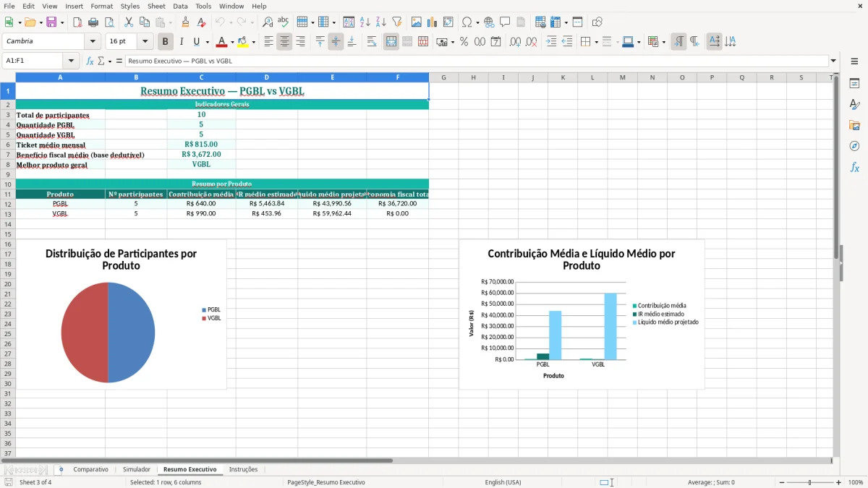Click the Background Color highlighter swatch
The height and width of the screenshot is (488, 868).
click(243, 42)
